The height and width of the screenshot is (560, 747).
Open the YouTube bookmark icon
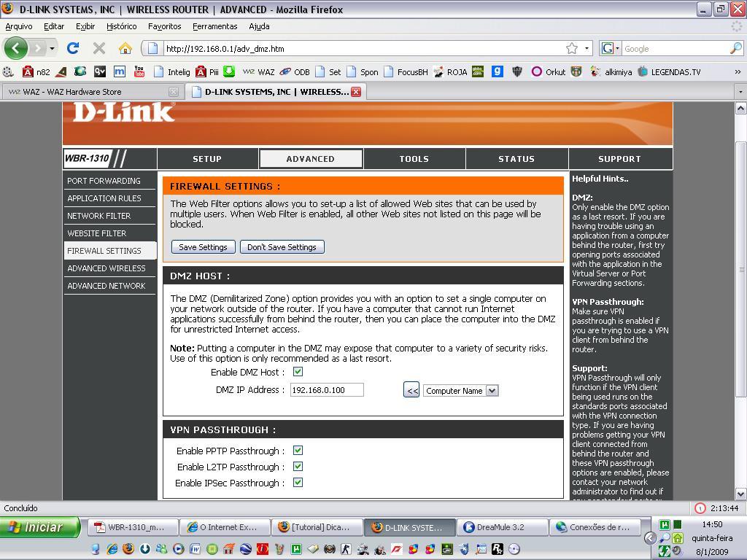(x=139, y=71)
